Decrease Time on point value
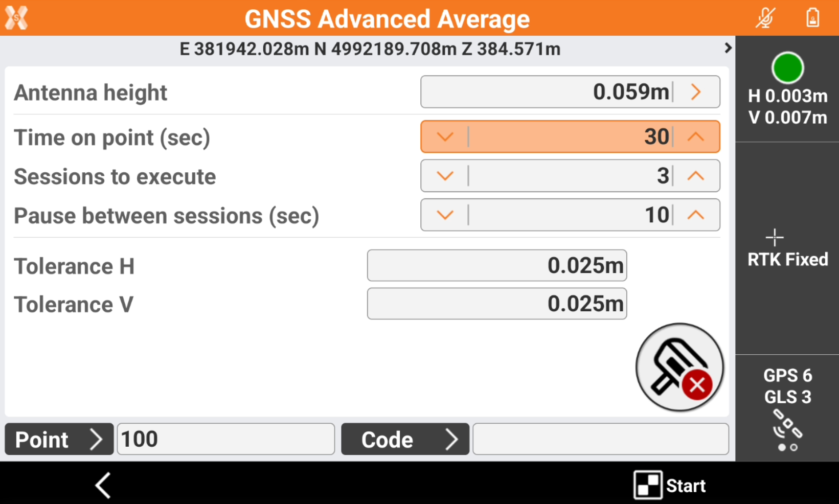Viewport: 839px width, 504px height. point(445,137)
